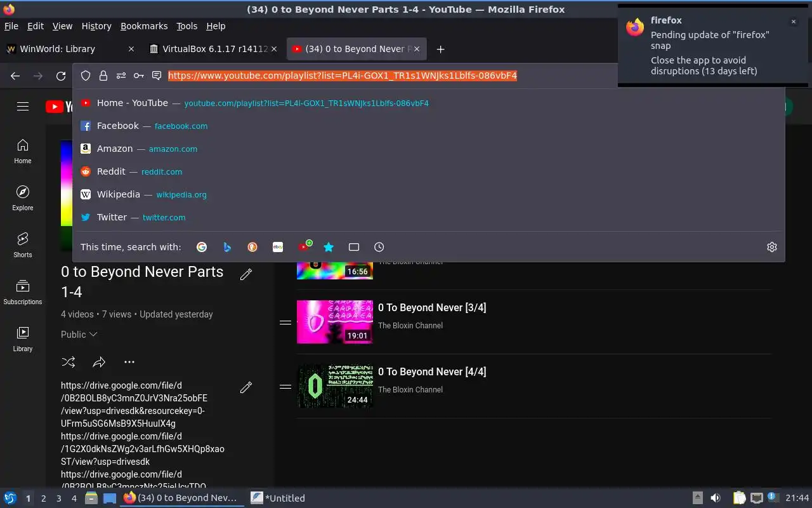Open the History menu
The height and width of the screenshot is (508, 812).
tap(96, 26)
